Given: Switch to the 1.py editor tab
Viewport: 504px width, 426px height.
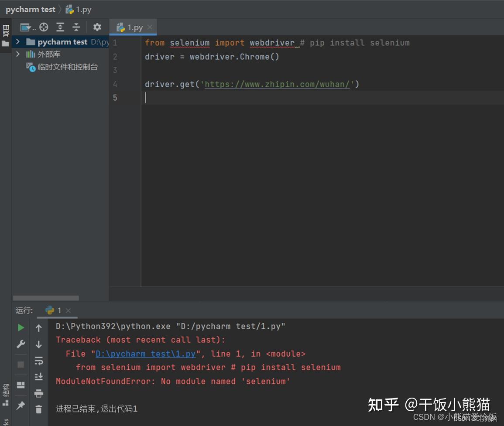Looking at the screenshot, I should point(133,27).
